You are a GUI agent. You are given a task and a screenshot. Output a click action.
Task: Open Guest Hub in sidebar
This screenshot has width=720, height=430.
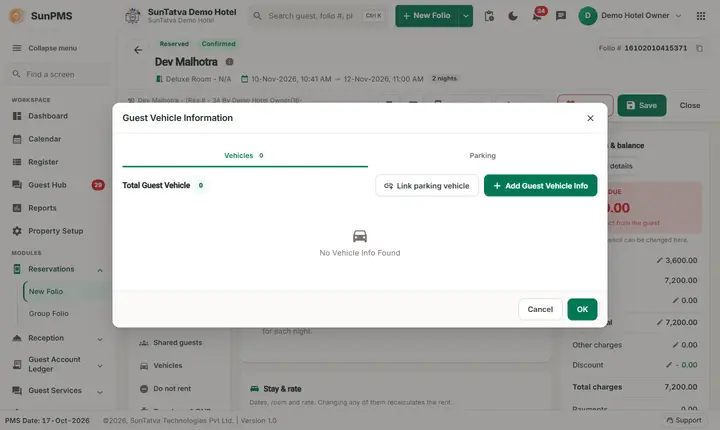point(47,185)
